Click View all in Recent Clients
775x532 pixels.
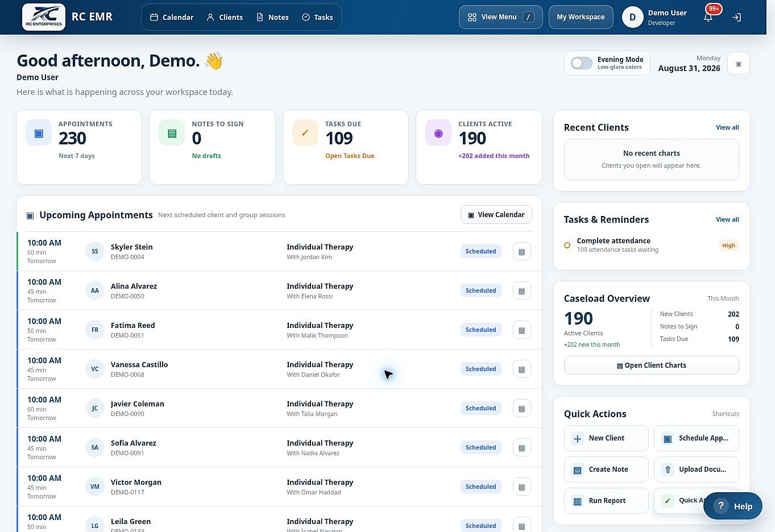pos(727,127)
